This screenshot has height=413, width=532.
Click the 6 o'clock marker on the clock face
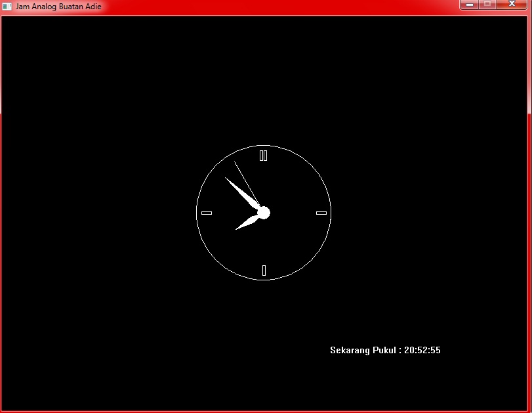263,269
